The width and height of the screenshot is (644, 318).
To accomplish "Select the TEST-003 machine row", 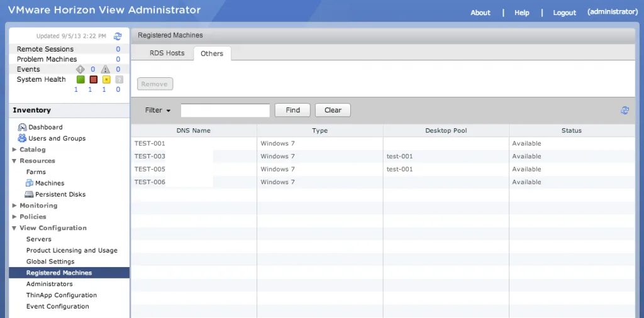I will [383, 156].
